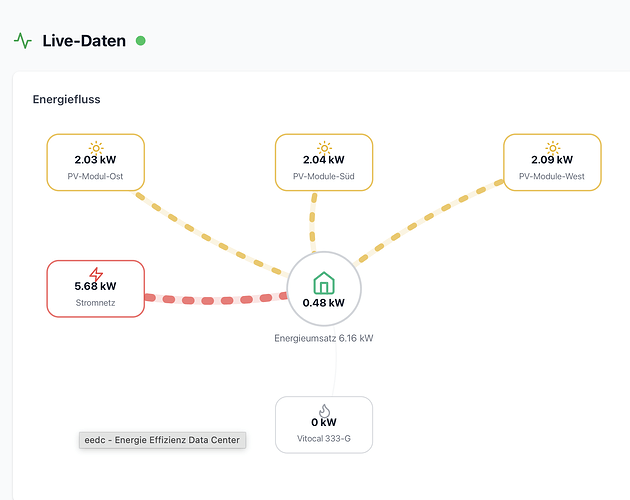The image size is (630, 500).
Task: Click the green live status dot
Action: [141, 41]
